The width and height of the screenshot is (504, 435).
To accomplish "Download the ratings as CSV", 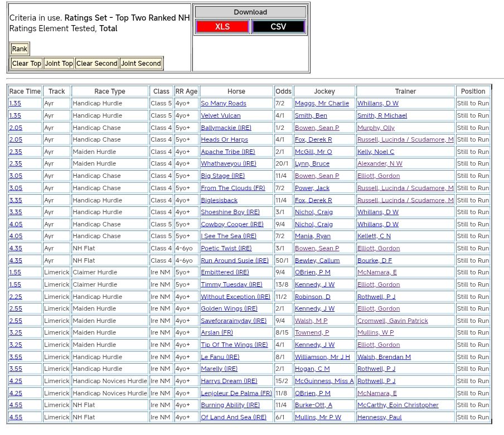I will [278, 27].
